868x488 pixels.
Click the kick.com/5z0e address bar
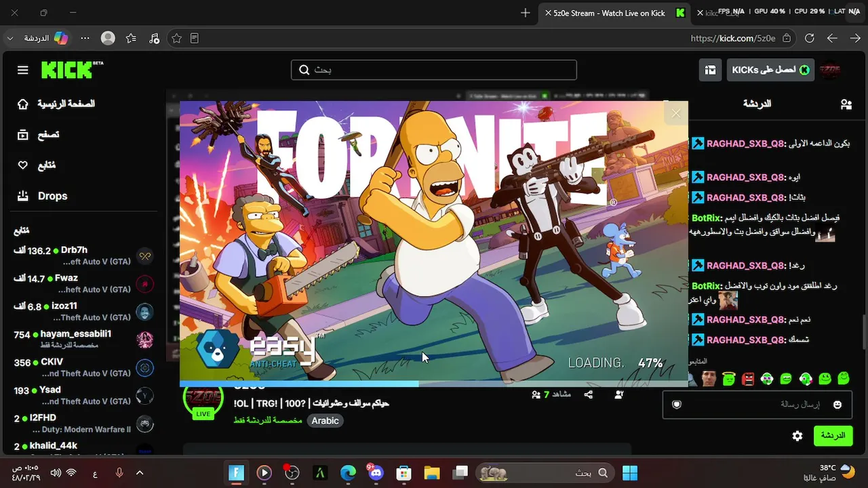coord(732,39)
